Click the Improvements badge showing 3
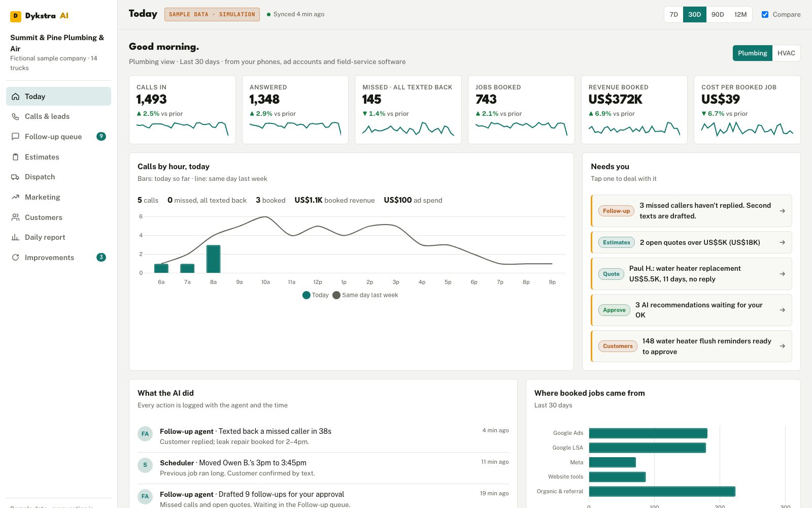 pyautogui.click(x=101, y=257)
